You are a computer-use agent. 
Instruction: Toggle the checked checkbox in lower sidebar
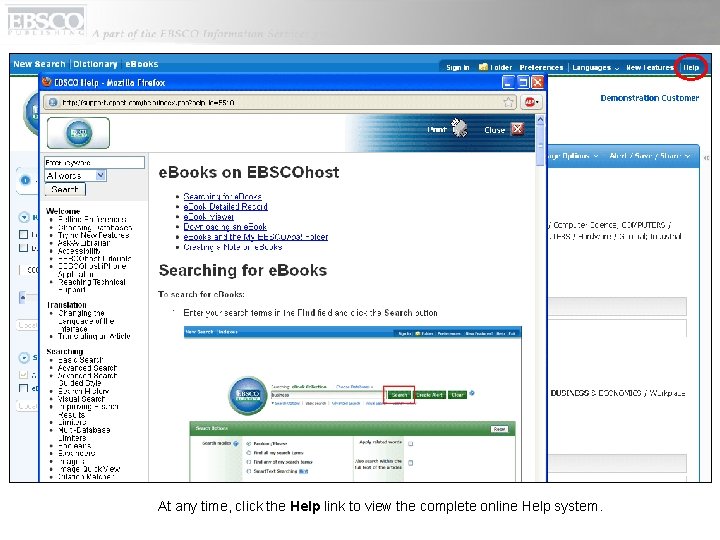[23, 375]
